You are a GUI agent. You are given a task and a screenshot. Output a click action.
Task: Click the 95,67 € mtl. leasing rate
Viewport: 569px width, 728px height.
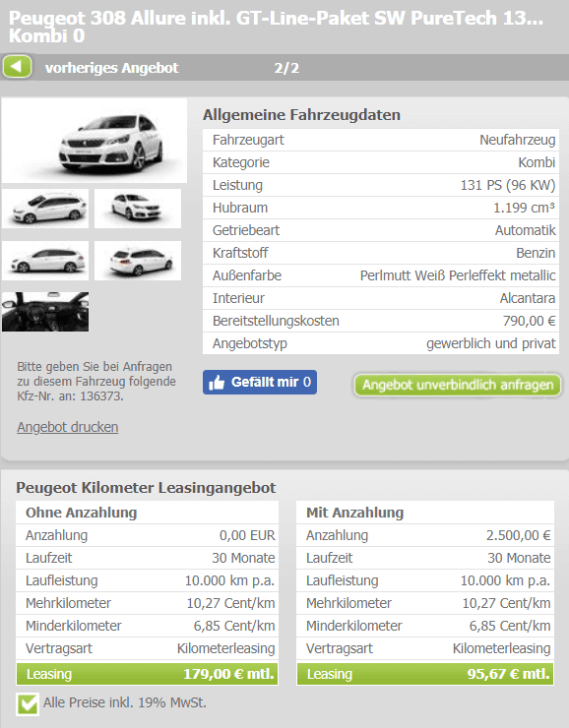click(509, 674)
